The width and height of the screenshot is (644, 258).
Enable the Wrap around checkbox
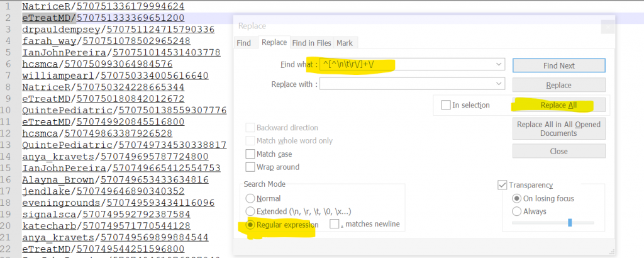click(249, 167)
